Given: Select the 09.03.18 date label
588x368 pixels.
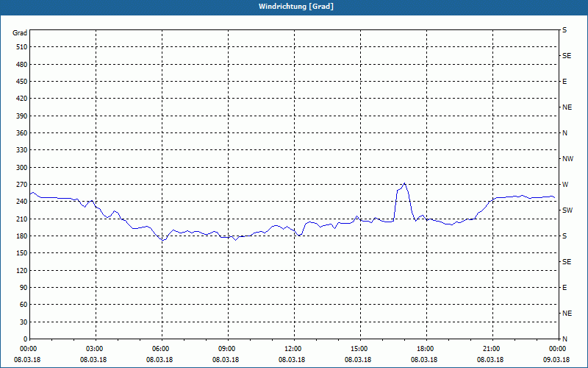Looking at the screenshot, I should [556, 360].
